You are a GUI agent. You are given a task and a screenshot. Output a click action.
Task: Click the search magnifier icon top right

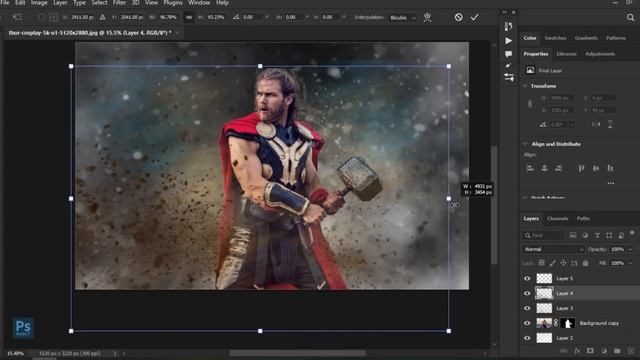point(631,17)
